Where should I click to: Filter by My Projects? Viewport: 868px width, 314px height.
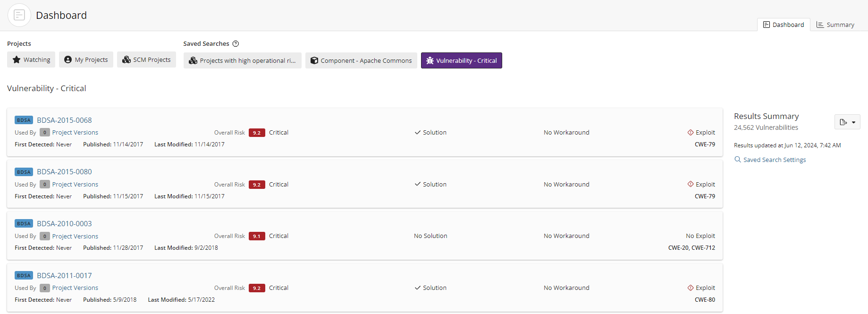click(86, 60)
